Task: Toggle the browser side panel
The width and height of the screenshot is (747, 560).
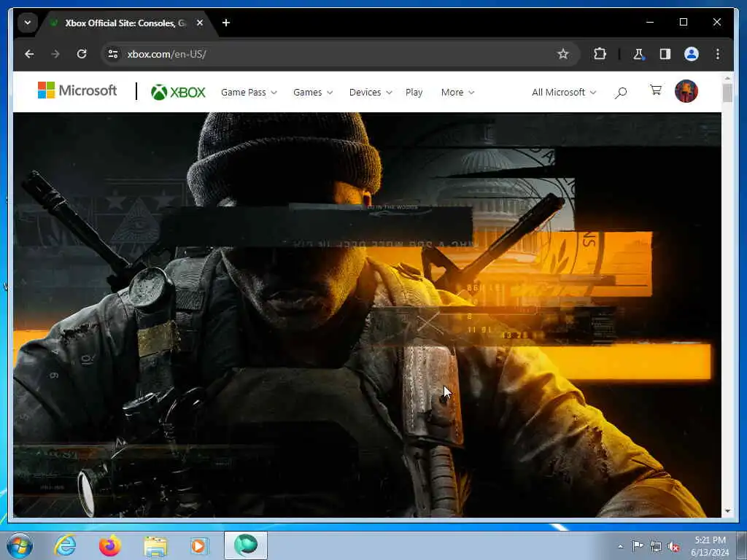Action: 665,54
